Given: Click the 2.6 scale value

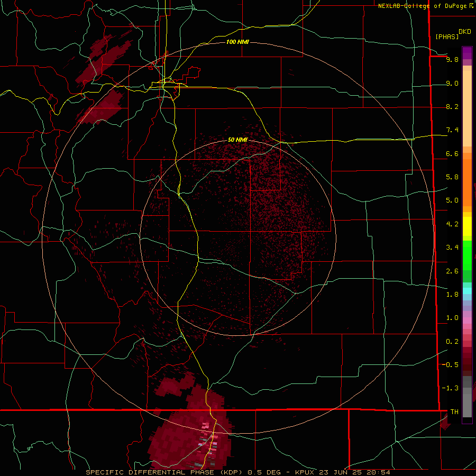Looking at the screenshot, I should point(452,271).
